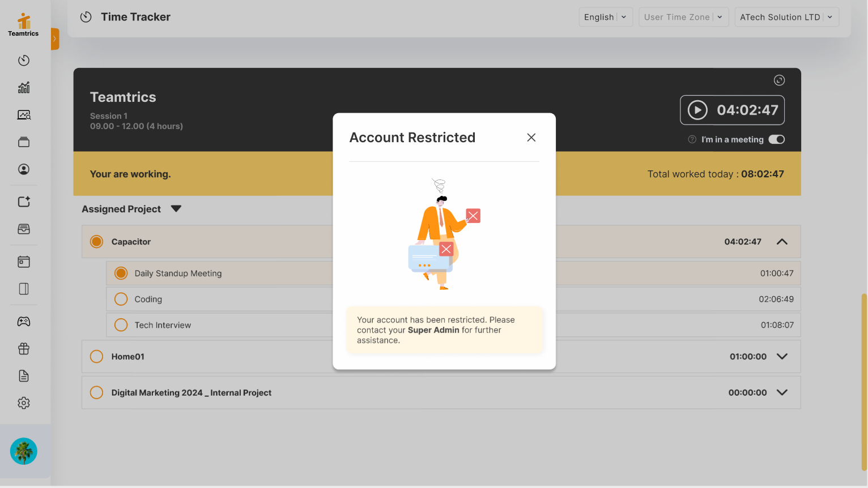Select the Home01 project radio button
The image size is (868, 488).
97,357
